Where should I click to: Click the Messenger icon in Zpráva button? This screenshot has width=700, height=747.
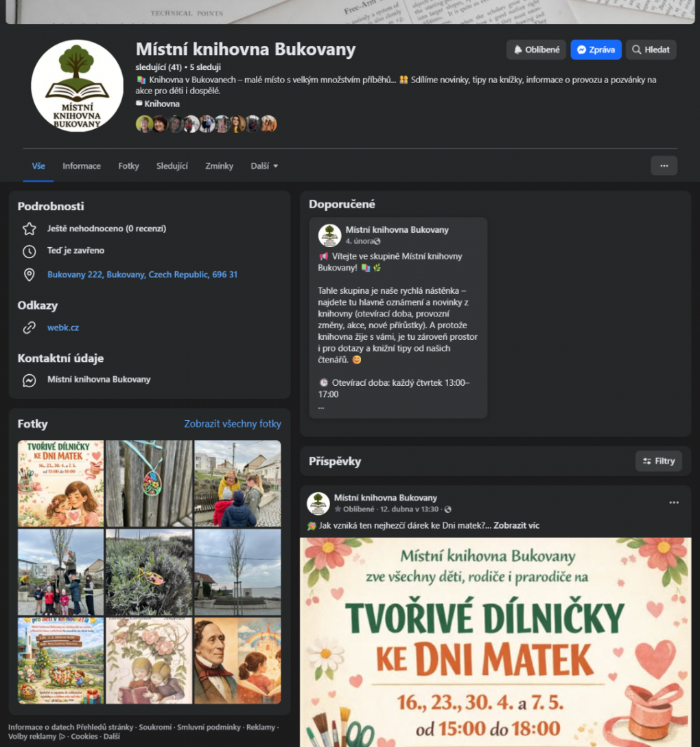click(581, 49)
